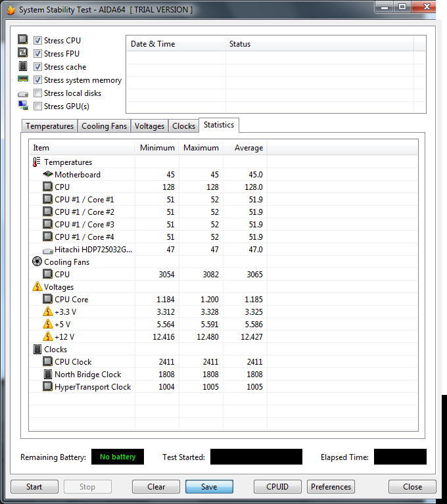Viewport: 447px width, 504px height.
Task: Open the Voltages tab
Action: click(149, 126)
